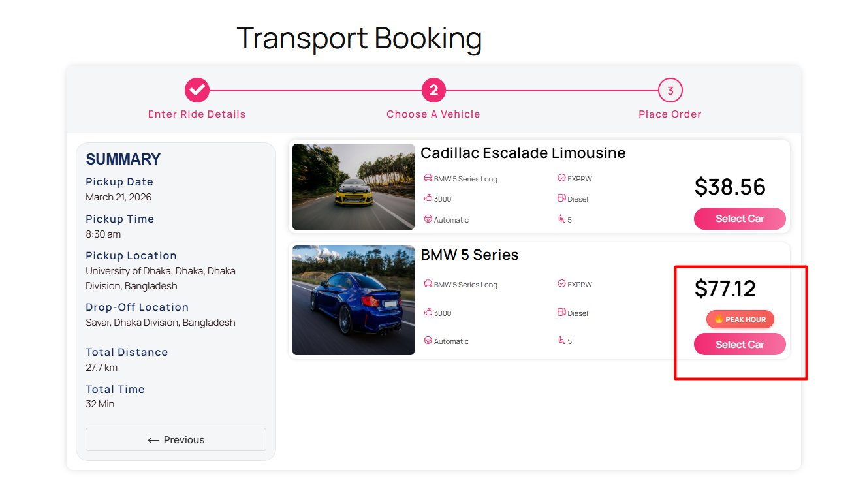Click the Automatic transmission icon in the Cadillac card
850x504 pixels.
428,219
